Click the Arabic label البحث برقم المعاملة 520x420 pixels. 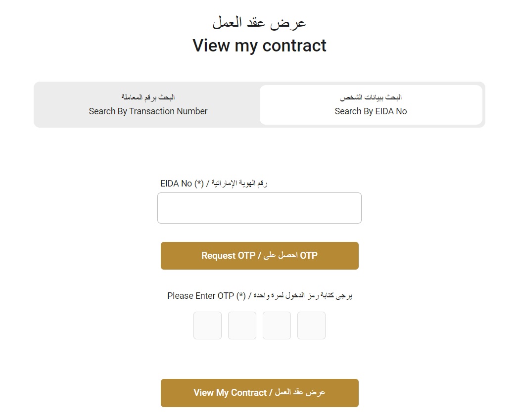pyautogui.click(x=148, y=96)
